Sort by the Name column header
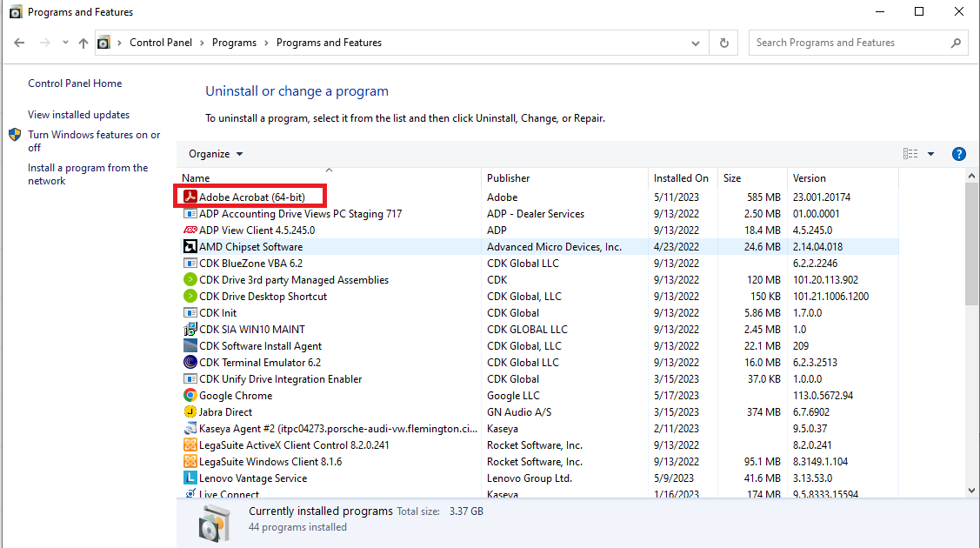This screenshot has width=980, height=548. coord(330,178)
